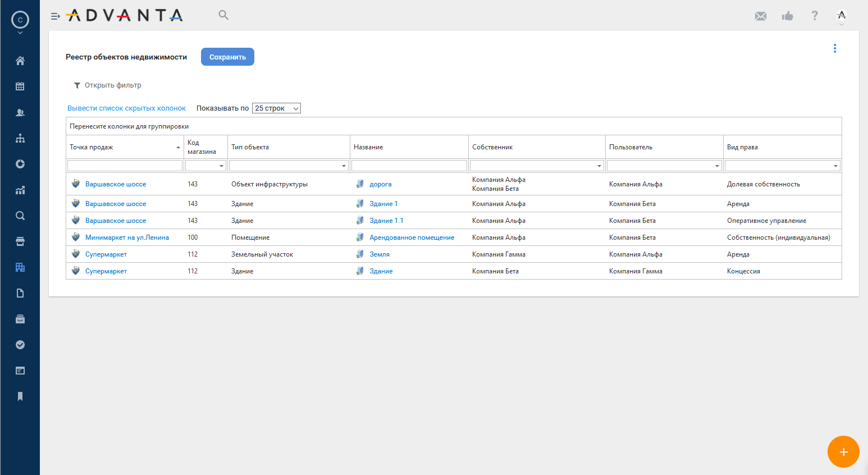Image resolution: width=868 pixels, height=475 pixels.
Task: Open the Здание 1.1 link
Action: coord(386,221)
